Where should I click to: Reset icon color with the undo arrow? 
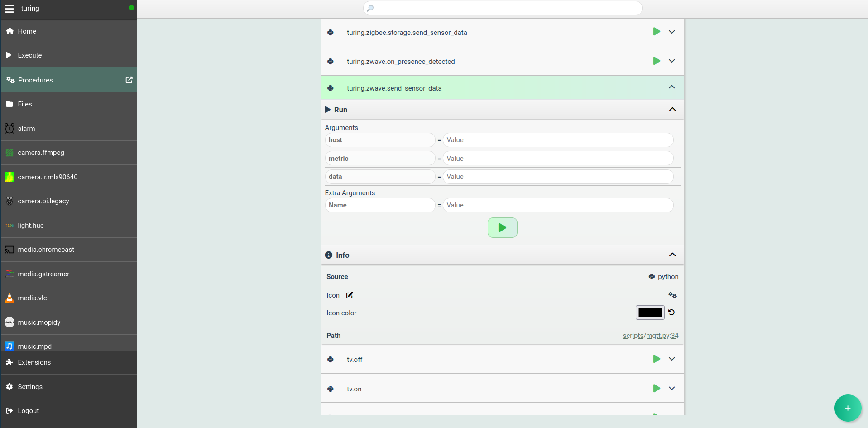coord(671,313)
